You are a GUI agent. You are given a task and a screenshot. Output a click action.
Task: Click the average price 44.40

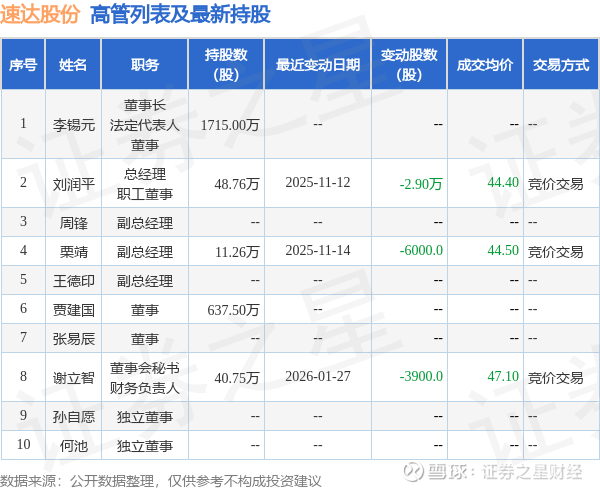pyautogui.click(x=503, y=182)
